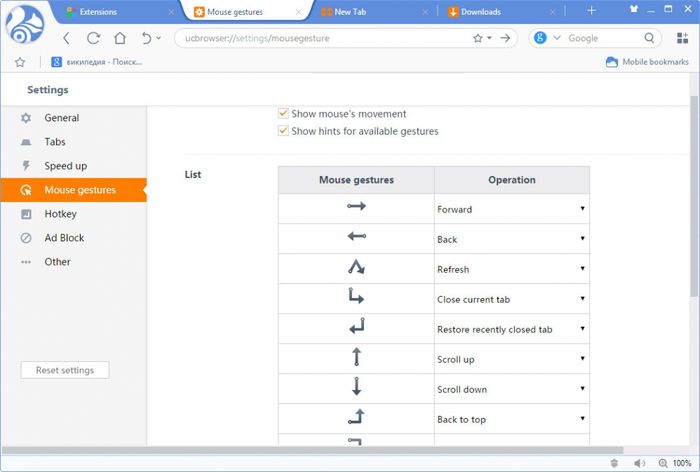Click the horizontal scrollbar thumb
This screenshot has height=472, width=700.
[x=312, y=450]
